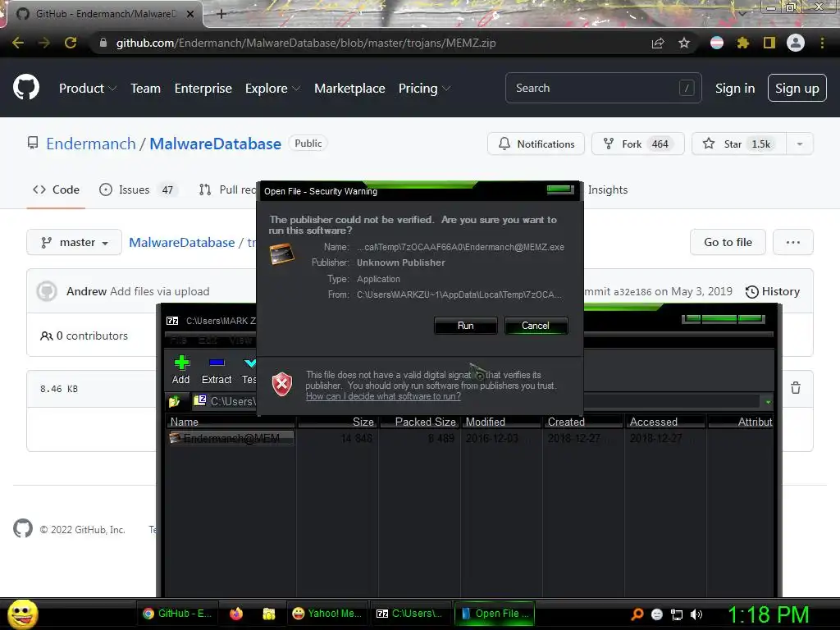
Task: Sort 7-Zip list by Name column
Action: pyautogui.click(x=231, y=422)
